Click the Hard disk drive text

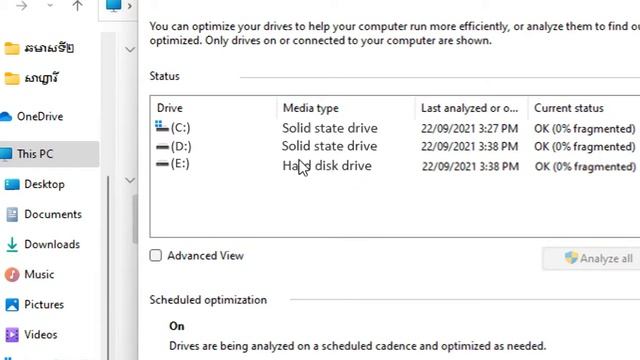[327, 166]
